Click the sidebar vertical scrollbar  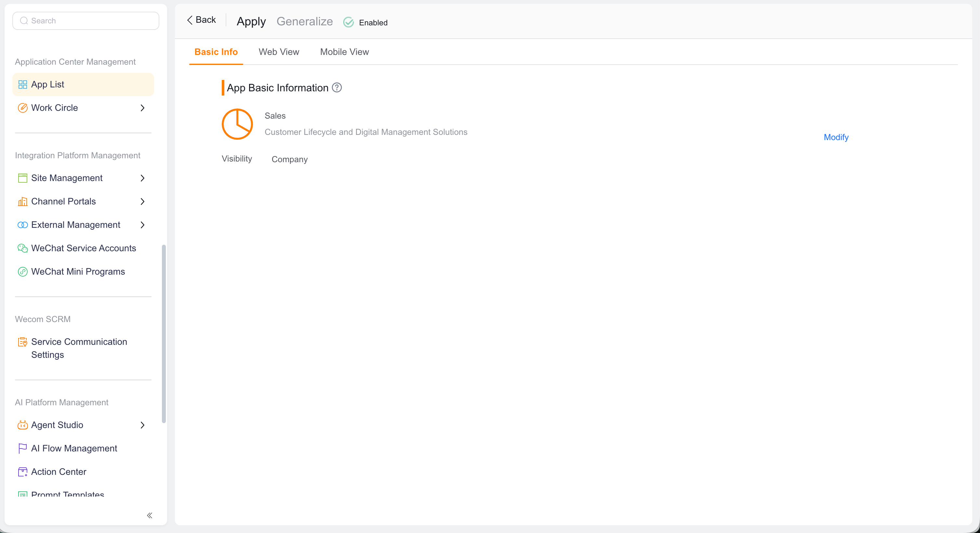164,334
